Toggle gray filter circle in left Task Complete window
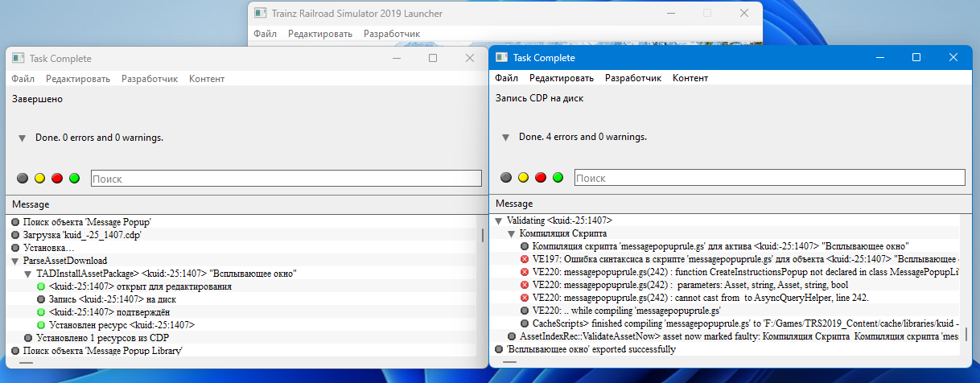The width and height of the screenshot is (980, 383). click(x=22, y=178)
